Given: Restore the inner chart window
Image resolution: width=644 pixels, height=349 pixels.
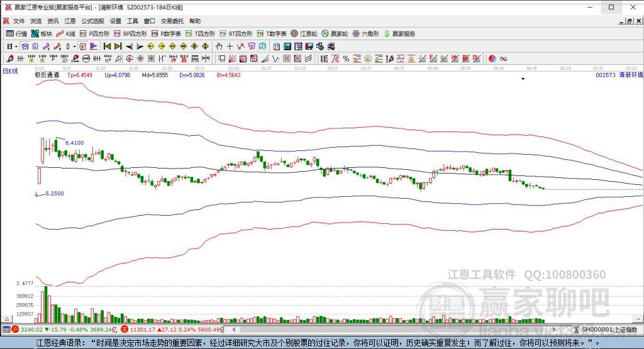Looking at the screenshot, I should point(629,21).
